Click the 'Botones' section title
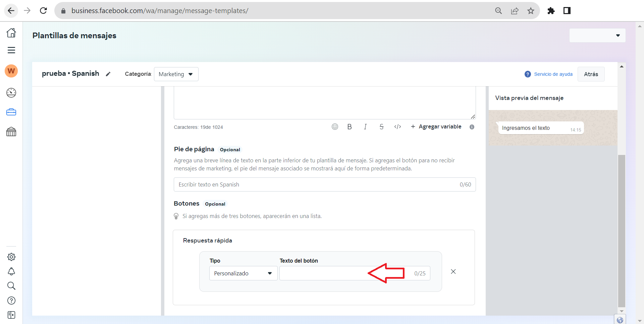Image resolution: width=644 pixels, height=324 pixels. coord(186,204)
